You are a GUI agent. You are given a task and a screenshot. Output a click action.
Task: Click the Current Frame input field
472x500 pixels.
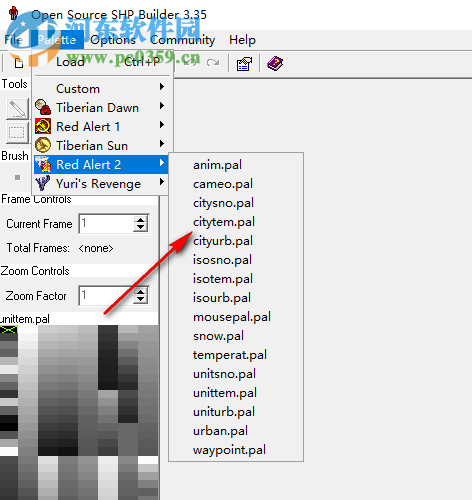pos(106,223)
